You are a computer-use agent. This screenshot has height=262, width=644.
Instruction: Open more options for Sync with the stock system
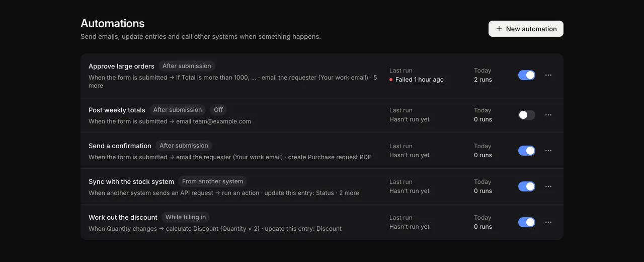(x=548, y=186)
